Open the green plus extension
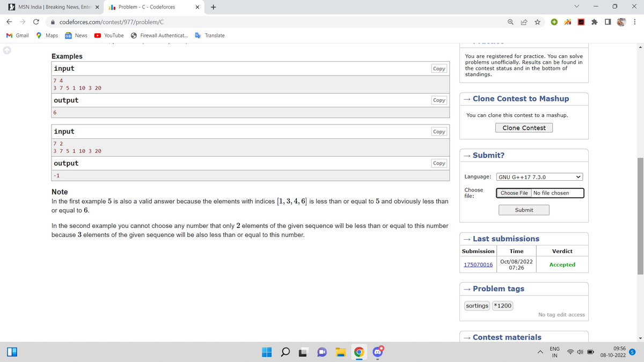This screenshot has height=362, width=644. (x=554, y=22)
